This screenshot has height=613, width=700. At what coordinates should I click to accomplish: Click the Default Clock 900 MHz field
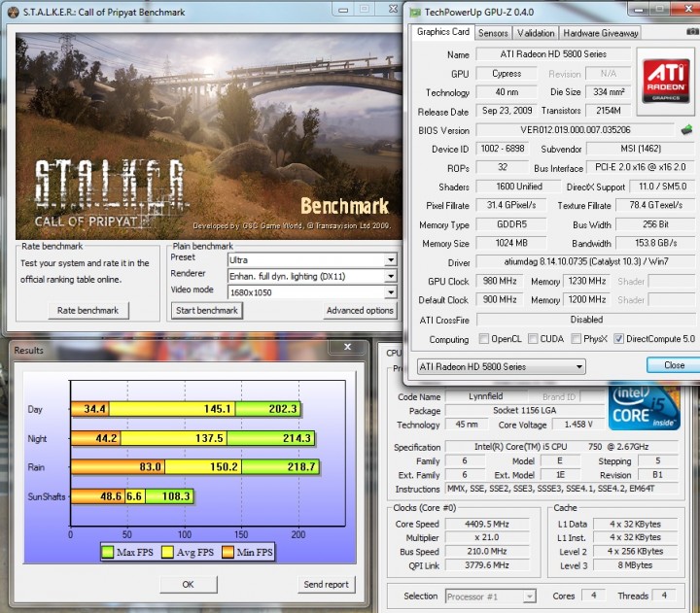[499, 299]
